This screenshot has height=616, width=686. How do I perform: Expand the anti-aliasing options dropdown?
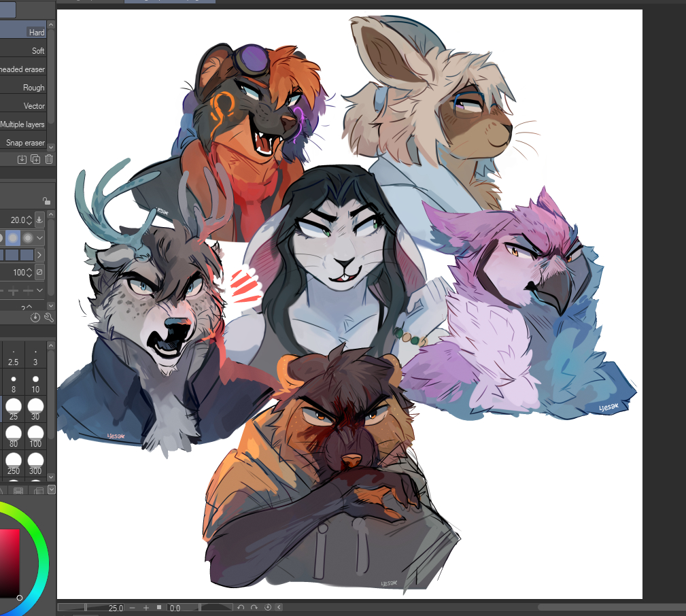[x=39, y=238]
